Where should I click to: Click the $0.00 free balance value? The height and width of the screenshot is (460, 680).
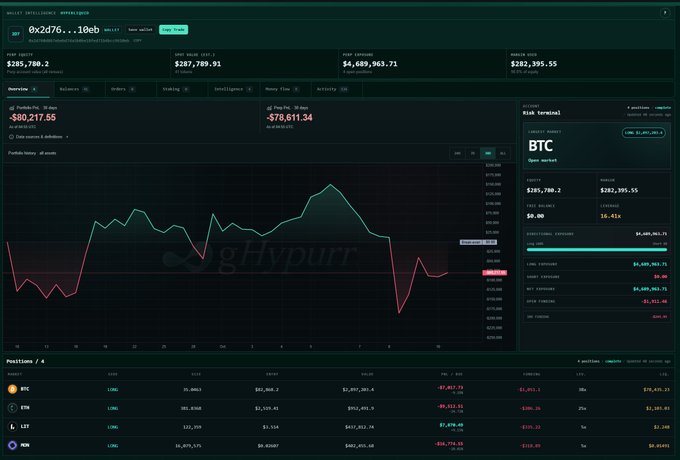(x=535, y=216)
